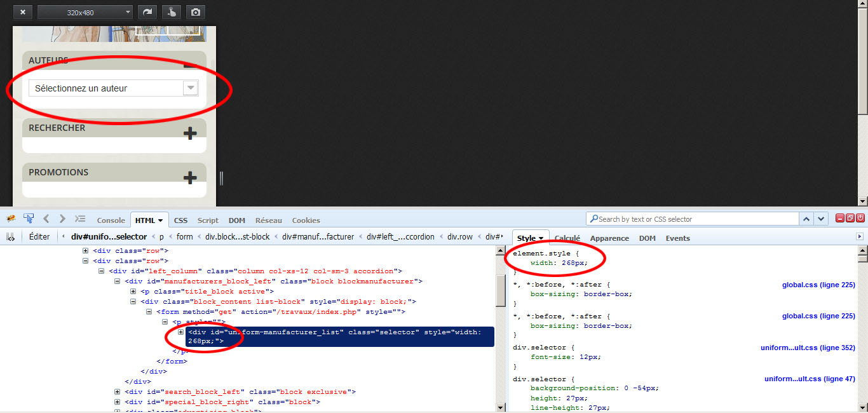
Task: Jump to previous search result arrow
Action: [806, 219]
